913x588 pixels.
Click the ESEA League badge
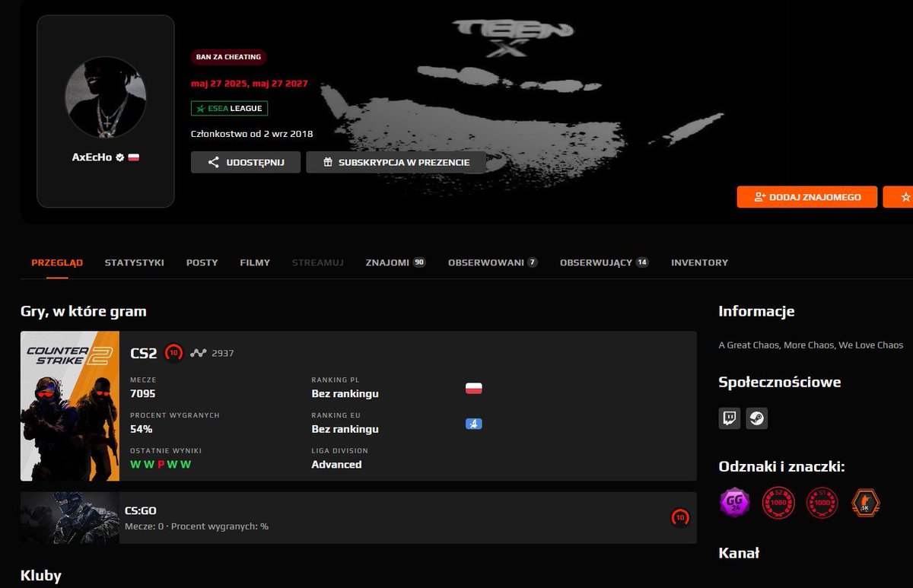tap(229, 109)
